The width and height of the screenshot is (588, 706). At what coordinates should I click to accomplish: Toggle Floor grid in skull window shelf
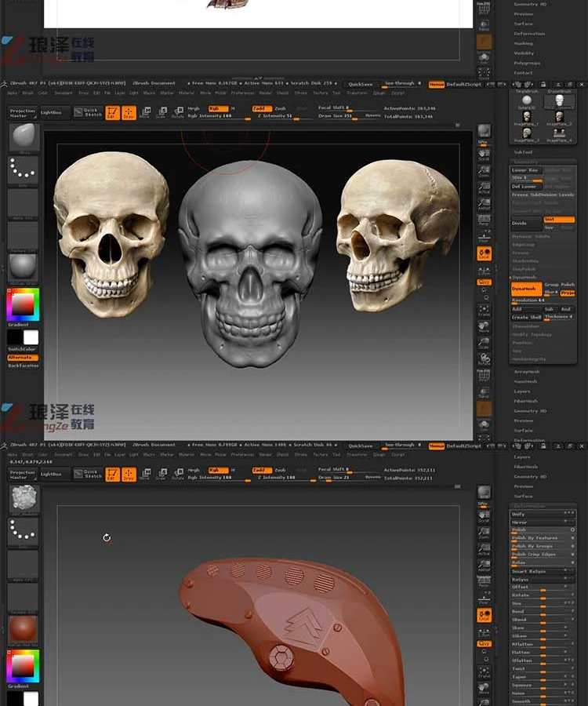[484, 237]
